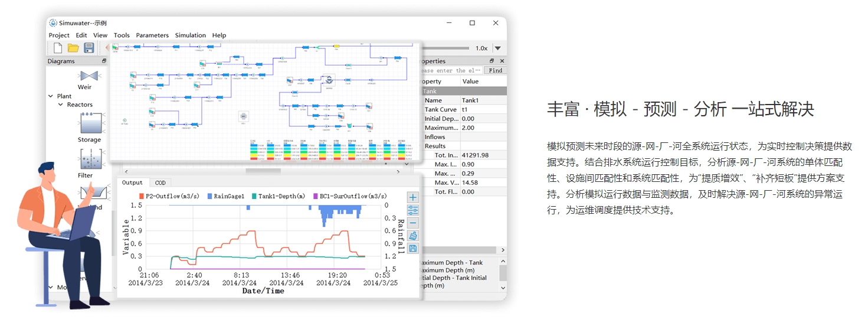This screenshot has height=326, width=868.
Task: Open chart settings sliders icon
Action: 413,210
